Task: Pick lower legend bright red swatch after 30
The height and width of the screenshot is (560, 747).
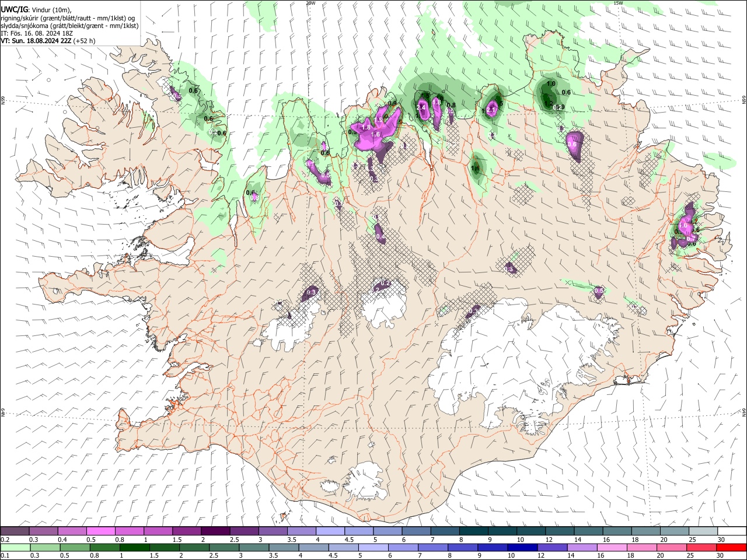Action: [731, 547]
